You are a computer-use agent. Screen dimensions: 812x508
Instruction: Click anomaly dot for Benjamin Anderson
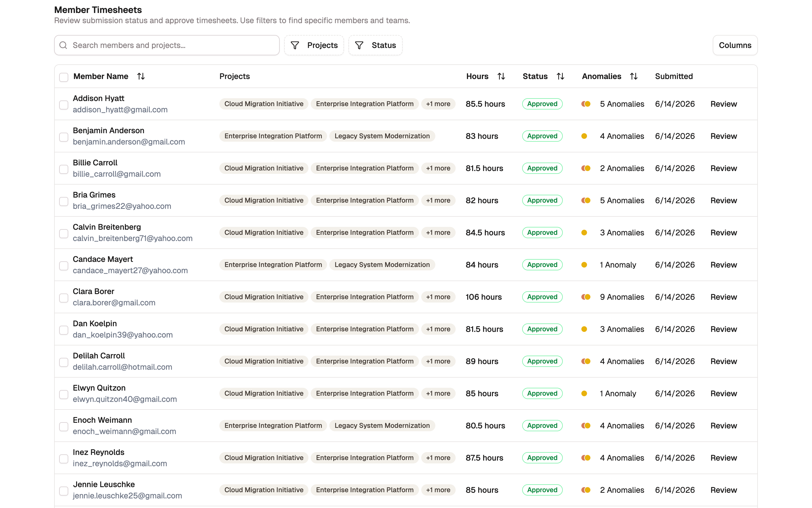[x=584, y=136]
